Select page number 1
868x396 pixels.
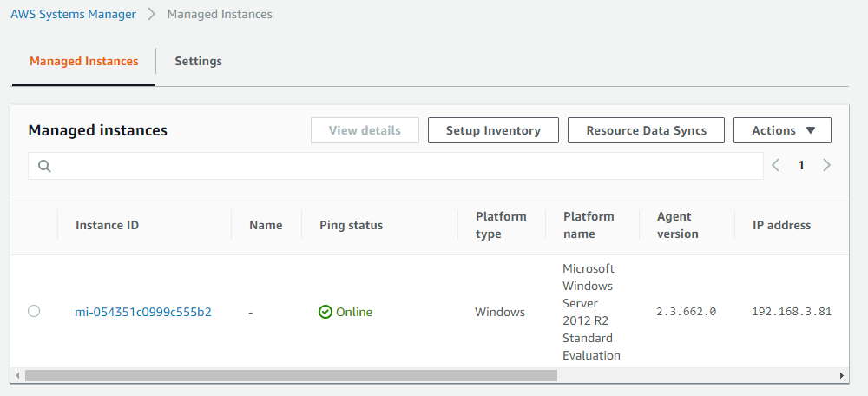click(x=801, y=165)
